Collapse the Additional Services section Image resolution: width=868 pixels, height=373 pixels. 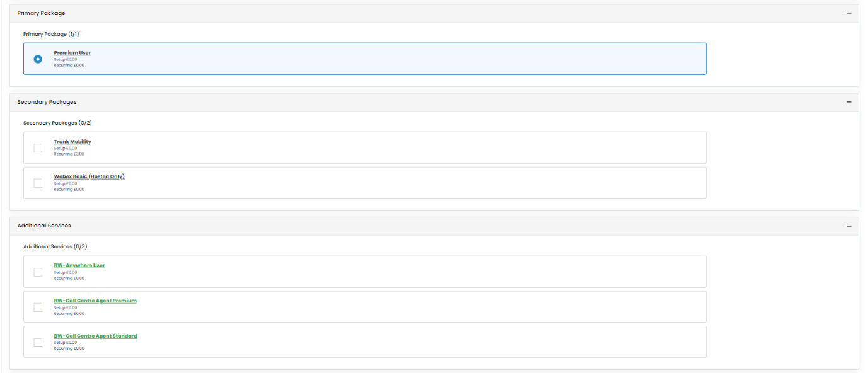848,226
